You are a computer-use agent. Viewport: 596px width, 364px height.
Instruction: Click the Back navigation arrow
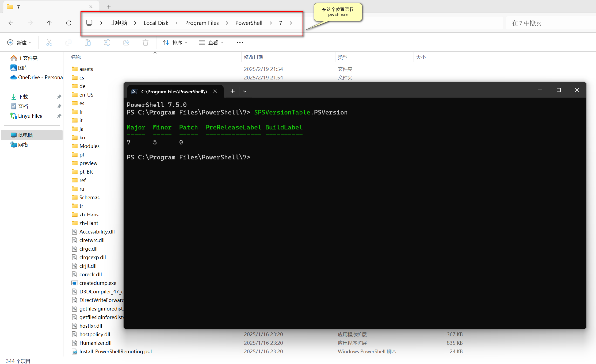point(11,23)
